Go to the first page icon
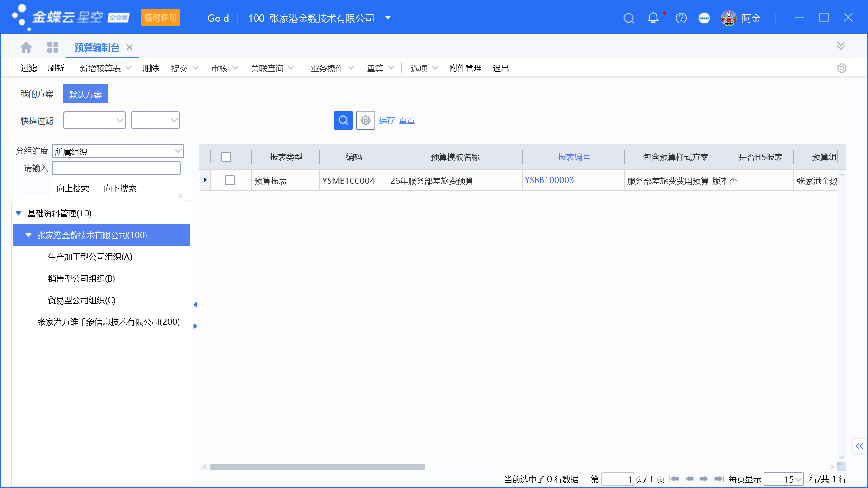Image resolution: width=868 pixels, height=488 pixels. pos(674,479)
